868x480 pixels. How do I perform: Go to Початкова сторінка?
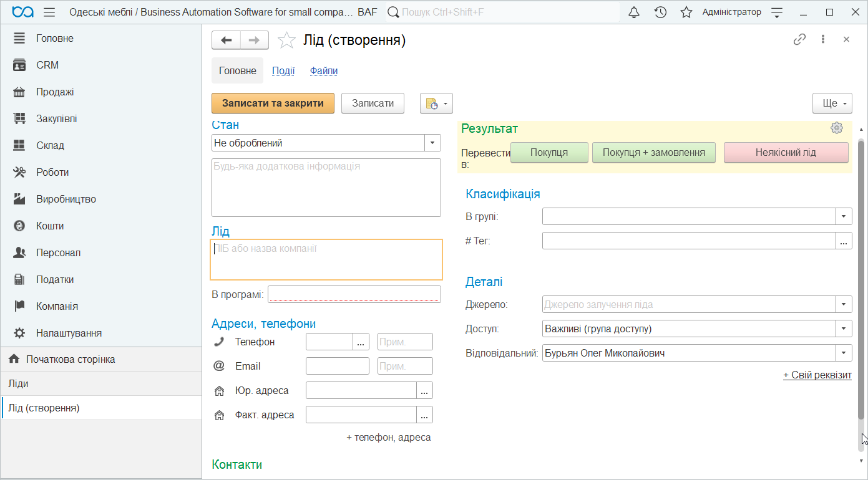point(101,359)
